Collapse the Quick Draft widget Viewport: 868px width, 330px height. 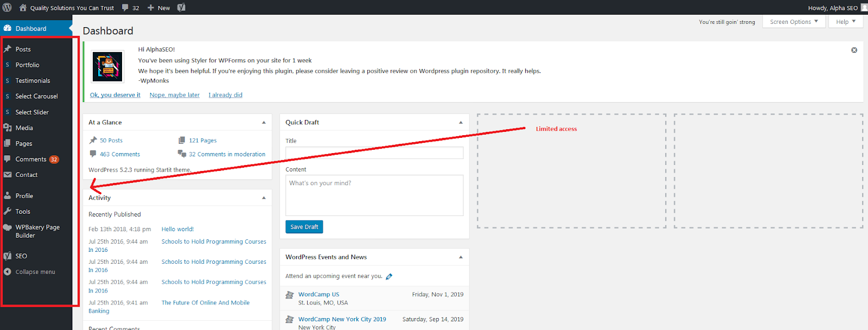pos(461,123)
